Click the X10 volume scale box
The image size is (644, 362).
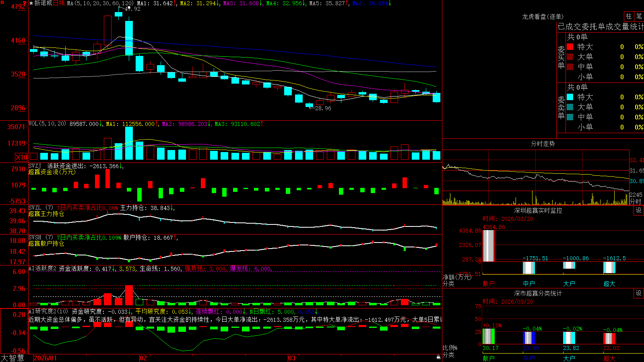click(21, 157)
